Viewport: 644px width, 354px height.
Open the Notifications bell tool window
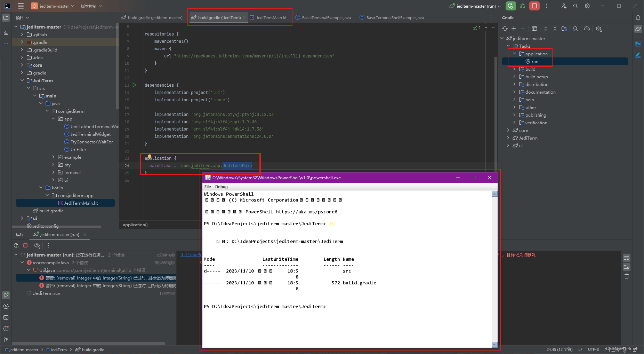pos(638,18)
